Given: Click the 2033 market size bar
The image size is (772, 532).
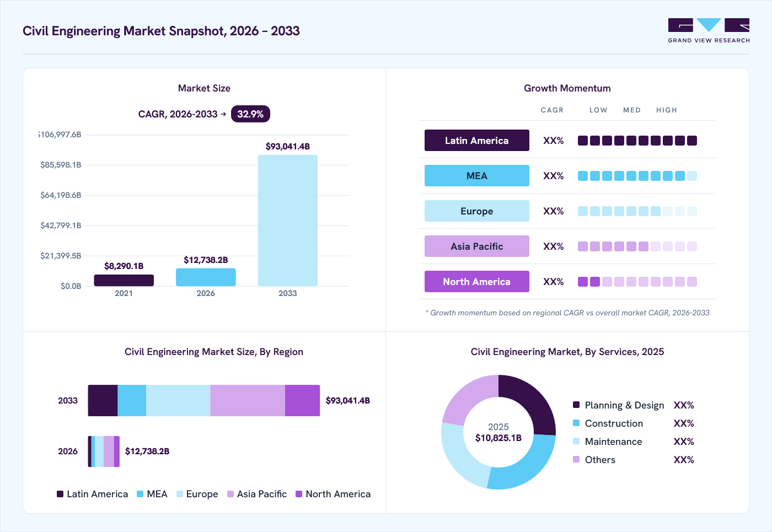Looking at the screenshot, I should pyautogui.click(x=288, y=221).
